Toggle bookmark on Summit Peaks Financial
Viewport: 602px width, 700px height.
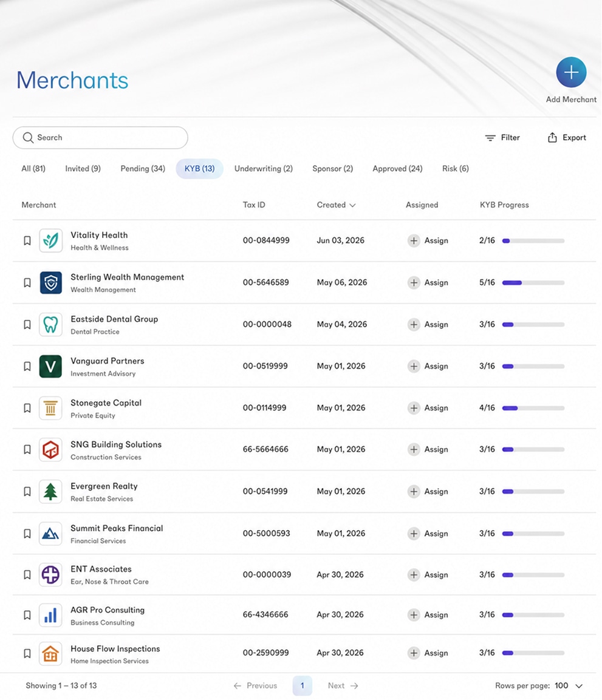coord(27,534)
